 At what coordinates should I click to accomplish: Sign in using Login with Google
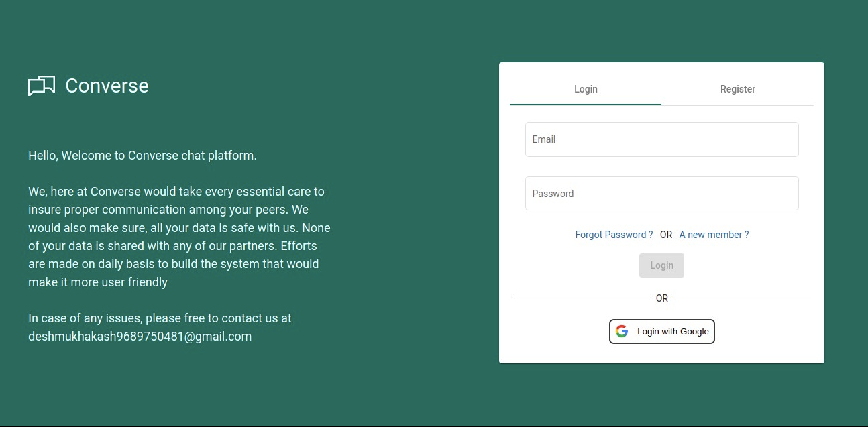(662, 331)
